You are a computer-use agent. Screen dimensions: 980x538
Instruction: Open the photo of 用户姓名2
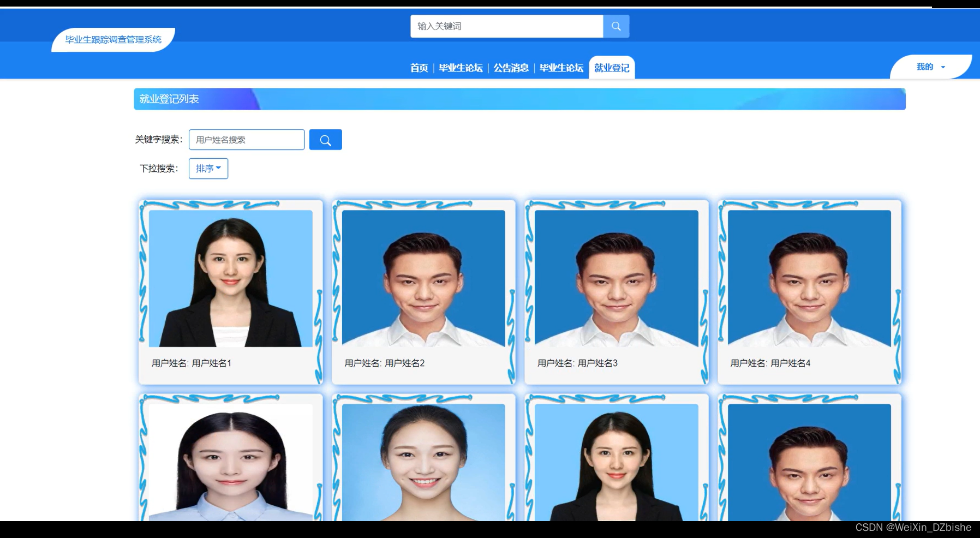(x=423, y=278)
